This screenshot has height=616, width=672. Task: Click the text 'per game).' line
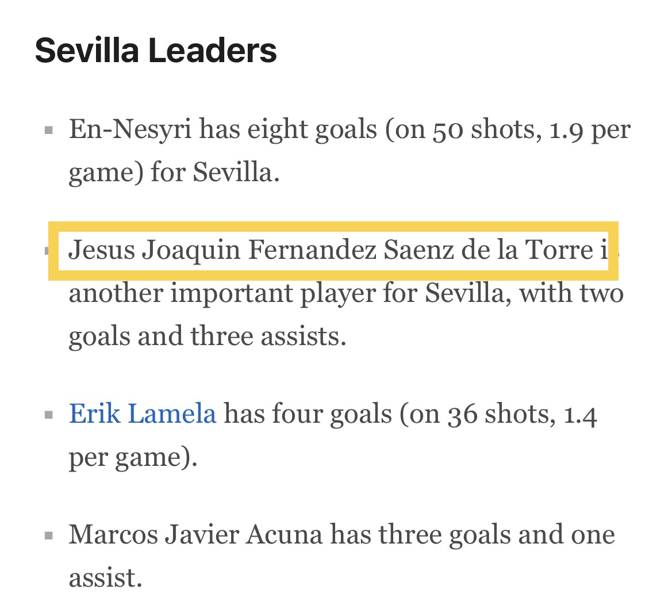click(133, 457)
